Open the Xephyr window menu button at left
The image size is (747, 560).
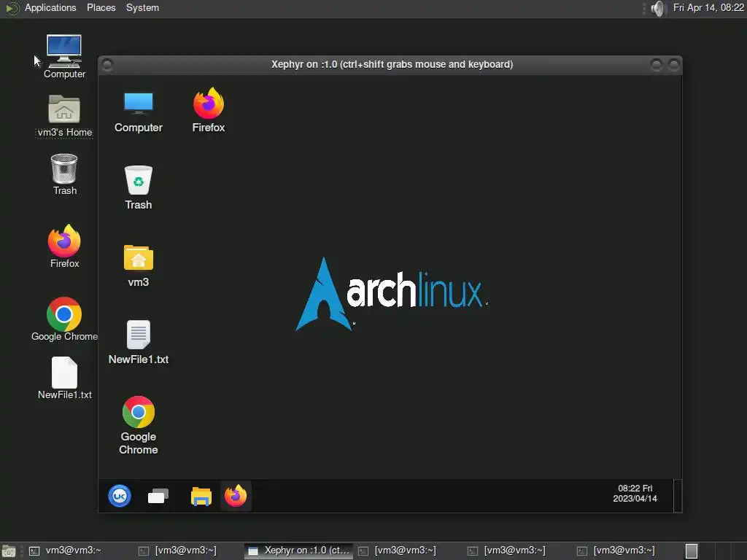tap(108, 64)
